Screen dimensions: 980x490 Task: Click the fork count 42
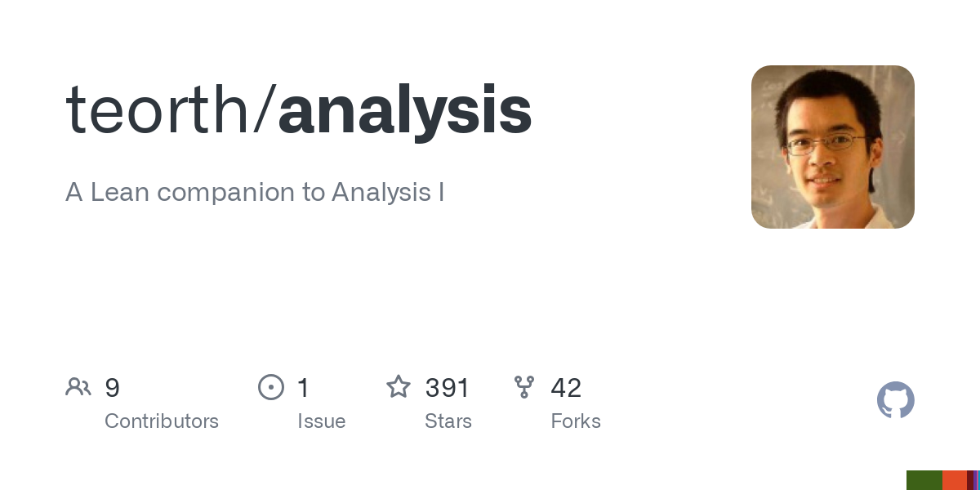566,388
